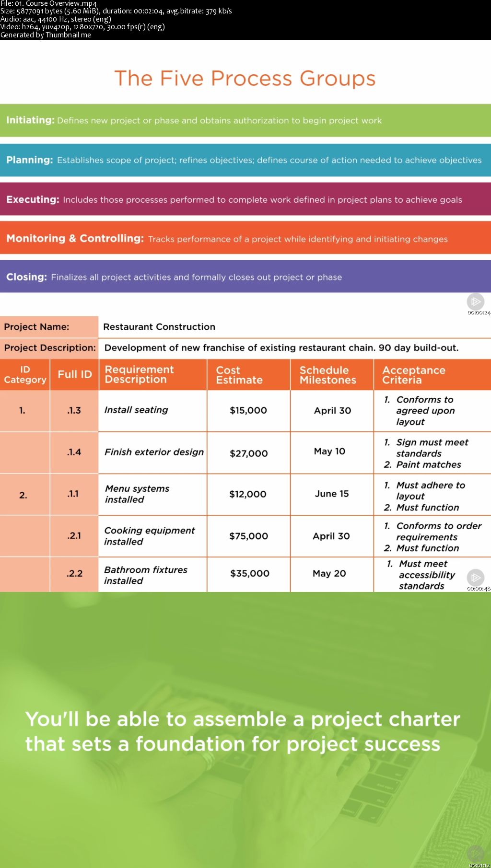Click the magenta Executing process group banner
Image resolution: width=491 pixels, height=868 pixels.
tap(245, 199)
